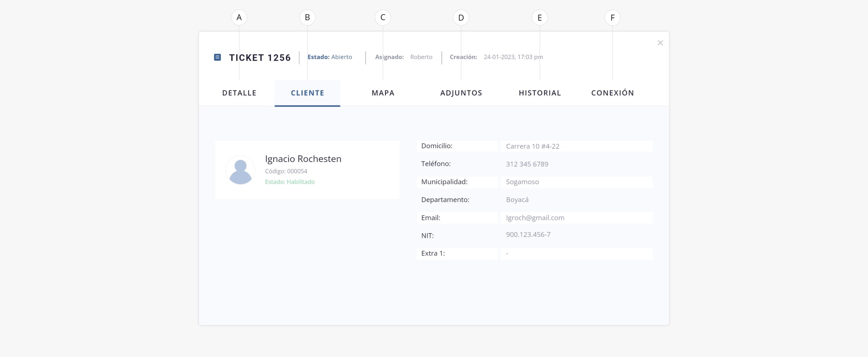View the Historial tab
The width and height of the screenshot is (868, 357).
pyautogui.click(x=539, y=93)
